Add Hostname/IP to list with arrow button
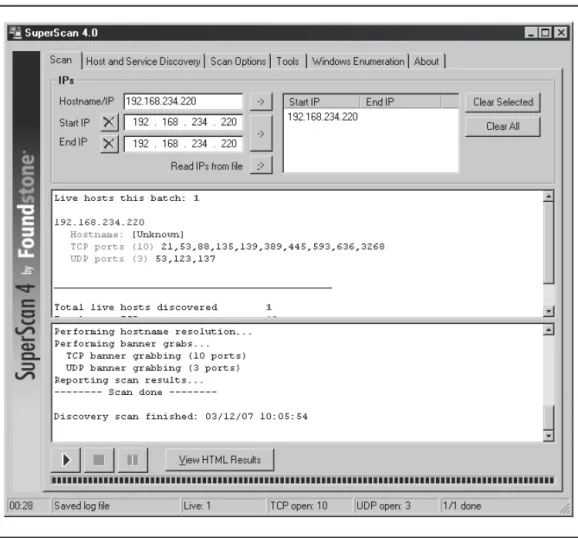The image size is (578, 538). [261, 101]
